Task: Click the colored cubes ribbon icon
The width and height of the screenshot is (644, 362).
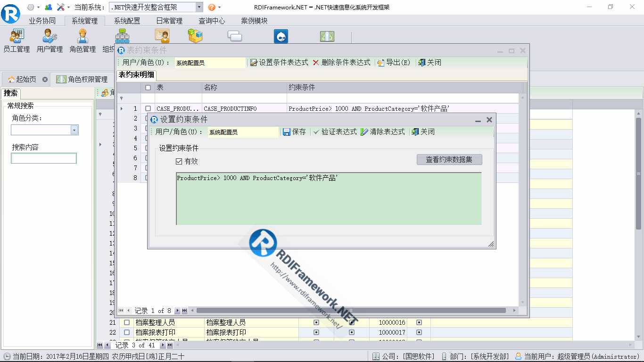Action: [x=195, y=36]
